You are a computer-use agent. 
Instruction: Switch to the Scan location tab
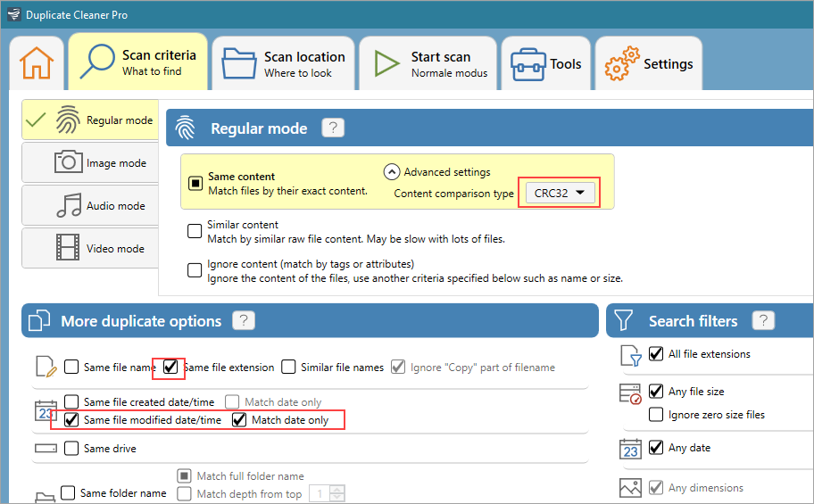[286, 64]
